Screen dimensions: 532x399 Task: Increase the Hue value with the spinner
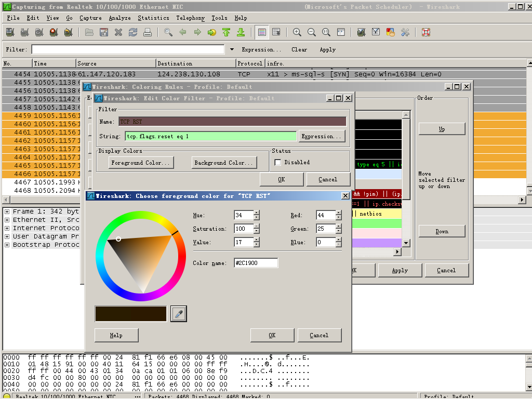pyautogui.click(x=257, y=212)
